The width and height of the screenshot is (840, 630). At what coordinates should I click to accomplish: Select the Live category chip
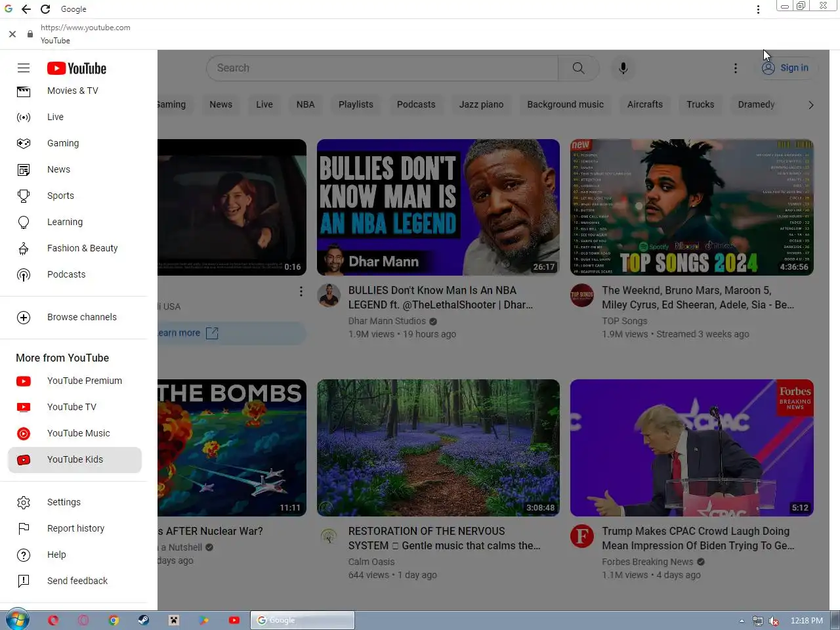pyautogui.click(x=264, y=104)
